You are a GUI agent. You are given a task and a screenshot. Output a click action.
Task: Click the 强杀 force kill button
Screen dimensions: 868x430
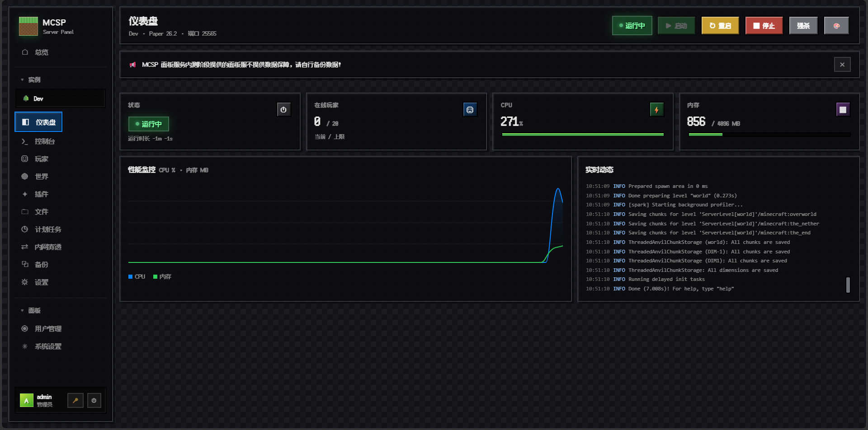pyautogui.click(x=803, y=26)
